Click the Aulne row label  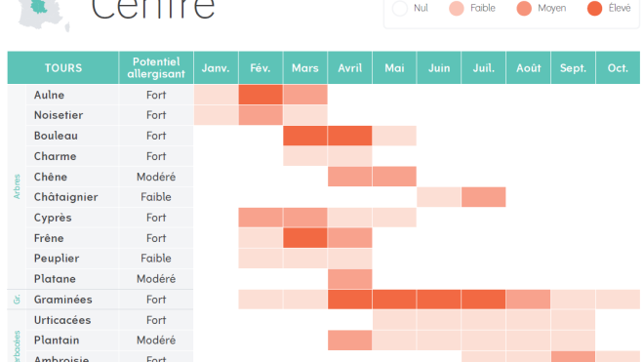point(49,95)
